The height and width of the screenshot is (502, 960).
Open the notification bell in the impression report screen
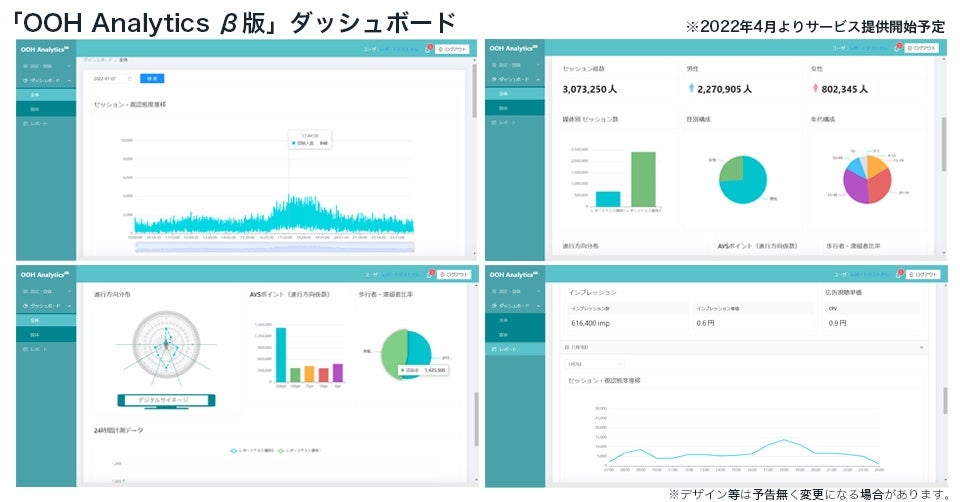pyautogui.click(x=898, y=274)
